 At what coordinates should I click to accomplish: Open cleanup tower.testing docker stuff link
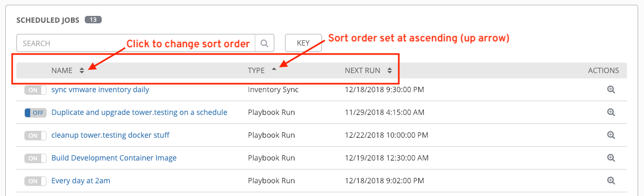(x=110, y=135)
